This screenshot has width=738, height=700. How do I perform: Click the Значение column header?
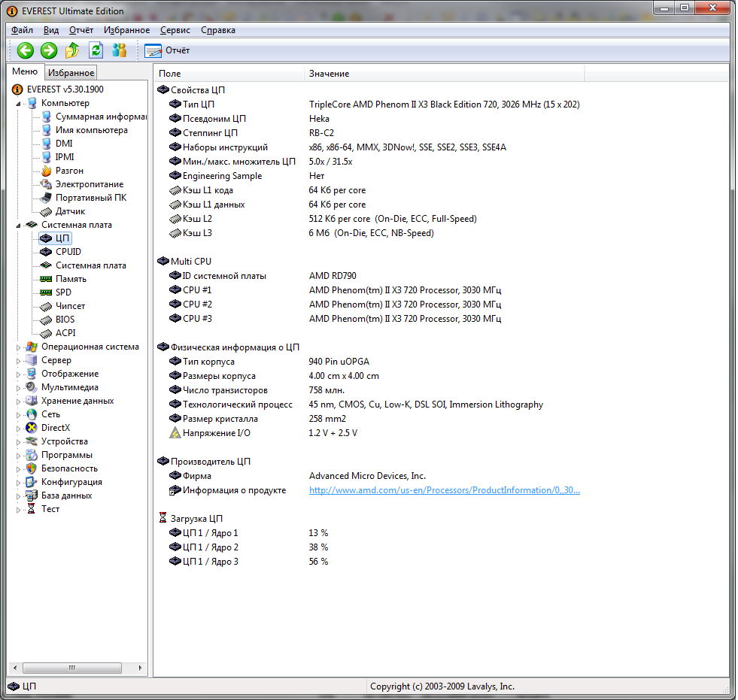(445, 74)
